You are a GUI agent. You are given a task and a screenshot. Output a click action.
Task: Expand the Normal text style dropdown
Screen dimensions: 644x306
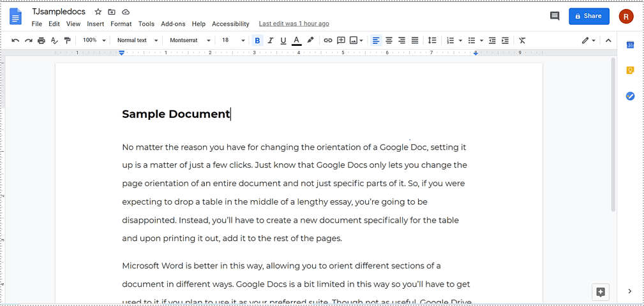coord(137,40)
